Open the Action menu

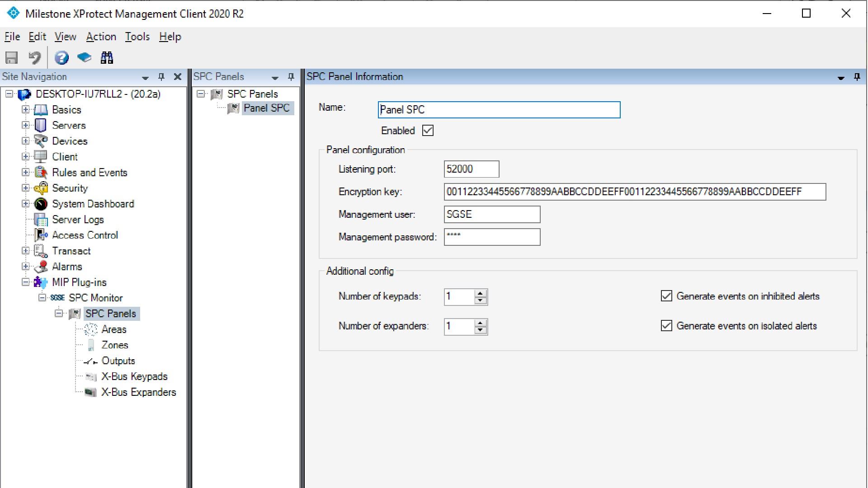point(101,37)
